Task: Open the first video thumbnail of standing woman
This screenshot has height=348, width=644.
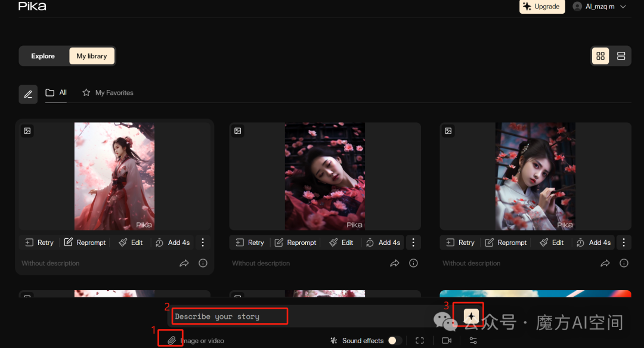Action: point(114,176)
